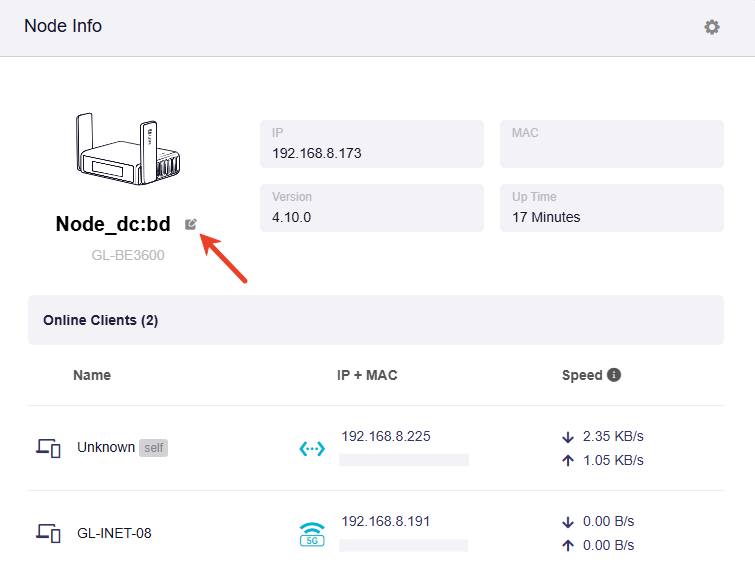Viewport: 755px width, 572px height.
Task: Click the upload arrow beside 1.05 KB/s
Action: click(568, 461)
